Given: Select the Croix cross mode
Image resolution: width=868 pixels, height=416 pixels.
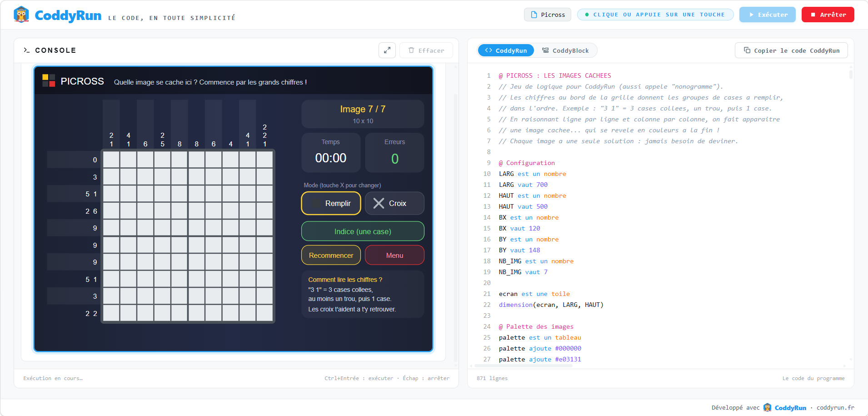Looking at the screenshot, I should click(x=394, y=203).
